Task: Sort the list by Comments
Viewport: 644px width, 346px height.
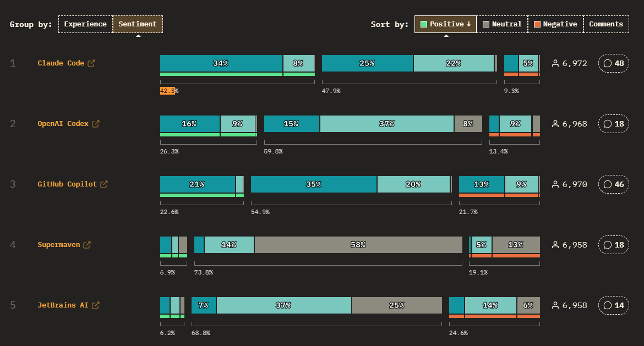Action: click(606, 24)
